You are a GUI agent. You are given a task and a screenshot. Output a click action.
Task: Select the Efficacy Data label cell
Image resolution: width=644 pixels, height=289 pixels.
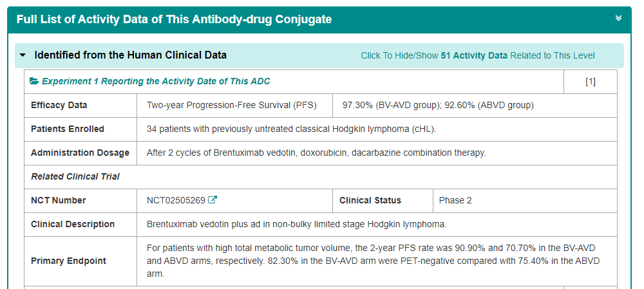pos(59,105)
